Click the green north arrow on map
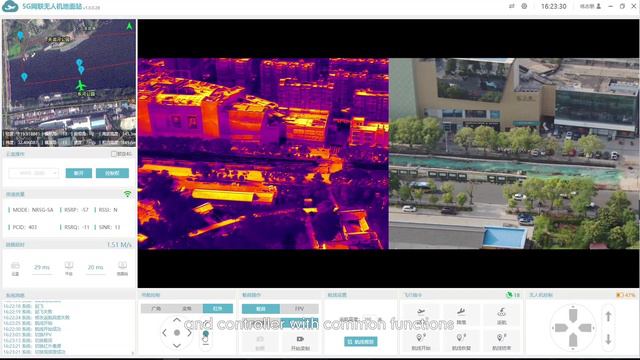Viewport: 640px width, 360px height. [129, 26]
